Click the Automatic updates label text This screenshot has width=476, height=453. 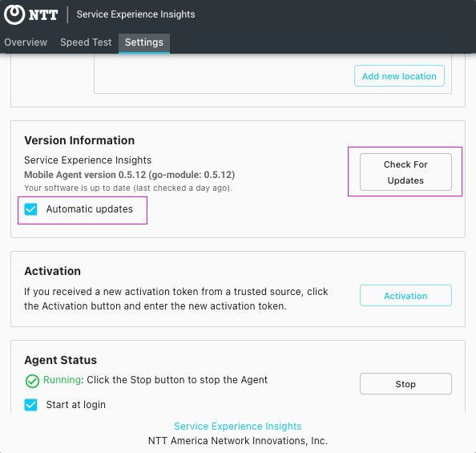(x=90, y=209)
